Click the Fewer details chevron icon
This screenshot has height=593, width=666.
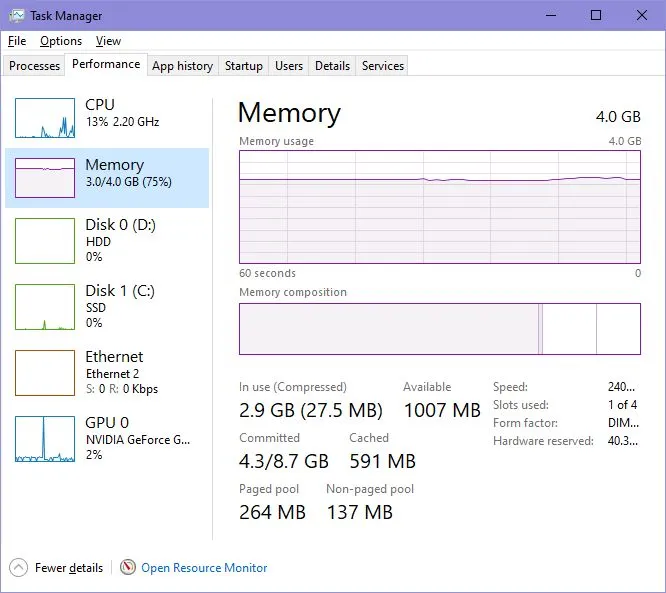18,568
